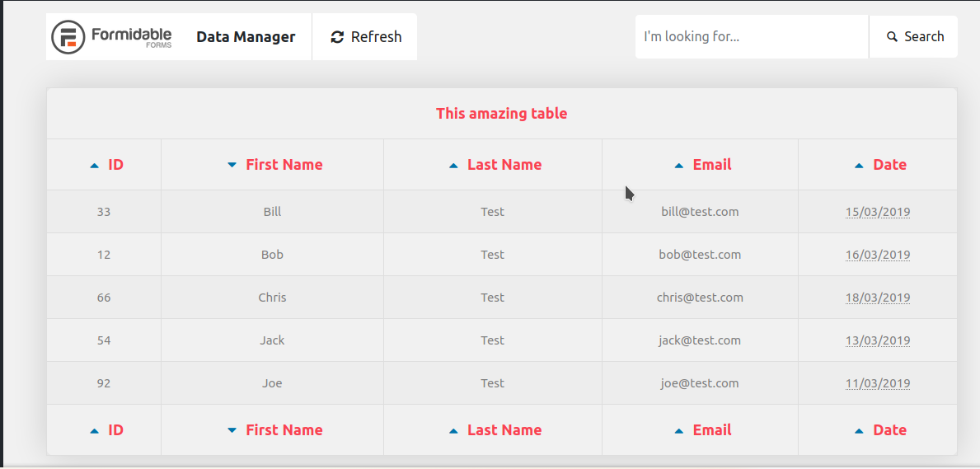Sort by top Email column header
The image size is (980, 469).
[x=712, y=165]
